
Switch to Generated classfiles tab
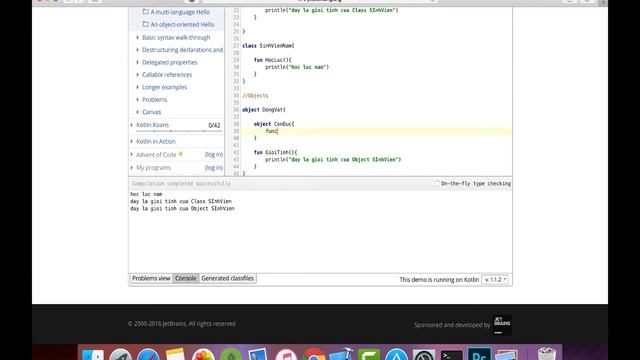pyautogui.click(x=227, y=278)
